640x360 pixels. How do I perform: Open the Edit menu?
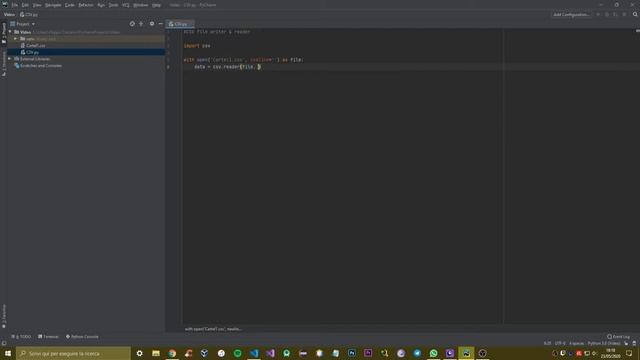coord(25,5)
